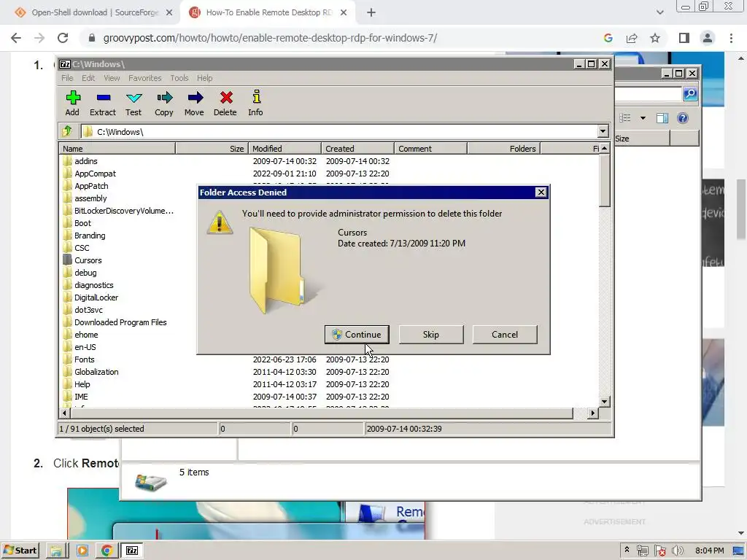Viewport: 747px width, 560px height.
Task: Select the Boot folder
Action: 82,223
